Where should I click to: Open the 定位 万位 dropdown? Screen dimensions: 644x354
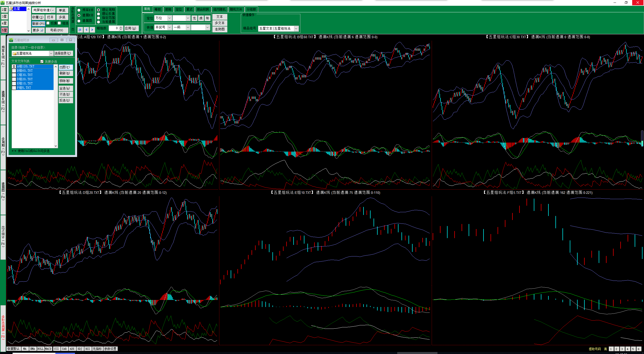point(170,18)
